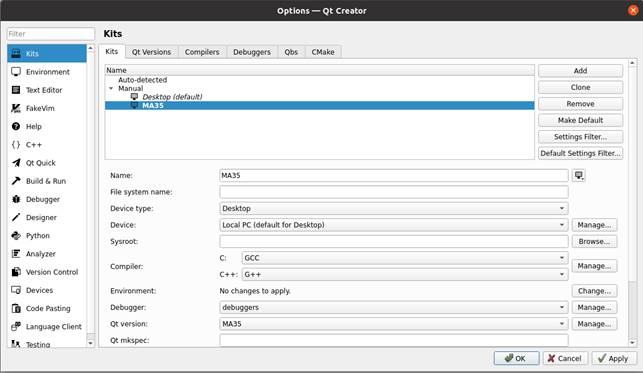Click the kit Name input field
The width and height of the screenshot is (643, 373).
394,175
